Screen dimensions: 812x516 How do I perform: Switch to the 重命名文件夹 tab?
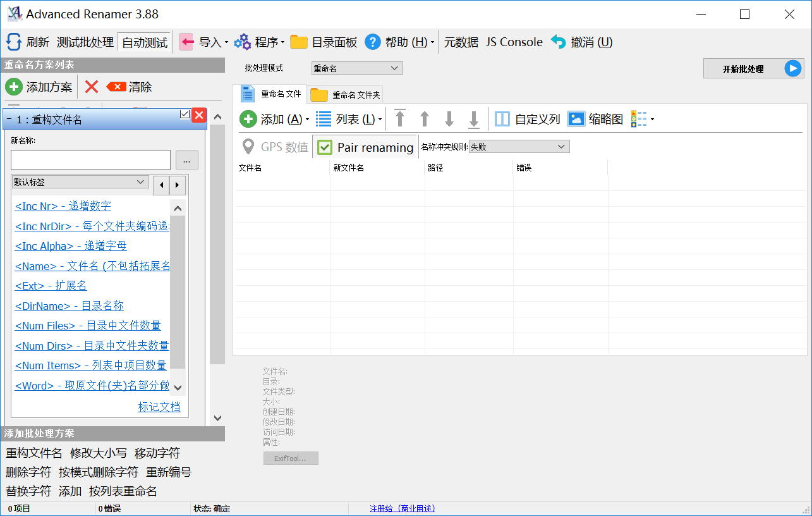(346, 95)
